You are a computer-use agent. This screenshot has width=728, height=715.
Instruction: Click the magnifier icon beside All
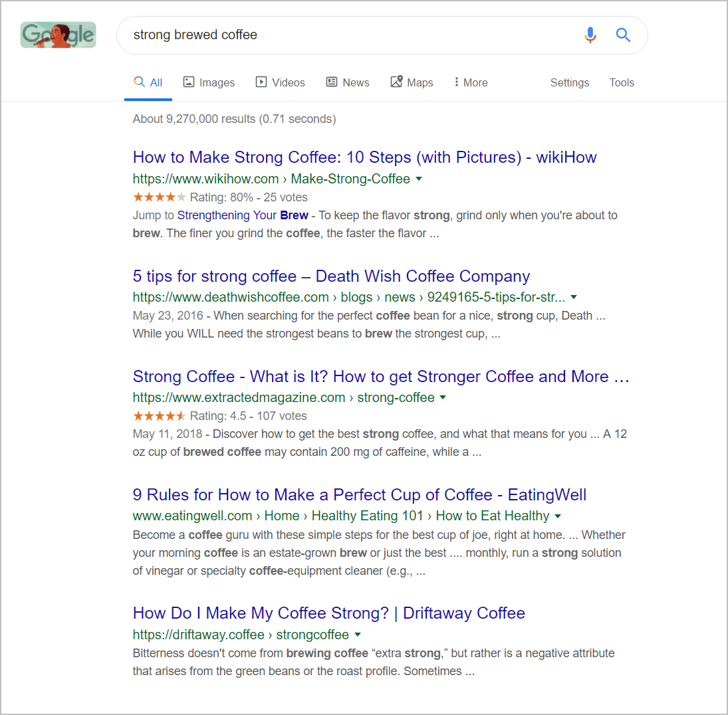[139, 82]
